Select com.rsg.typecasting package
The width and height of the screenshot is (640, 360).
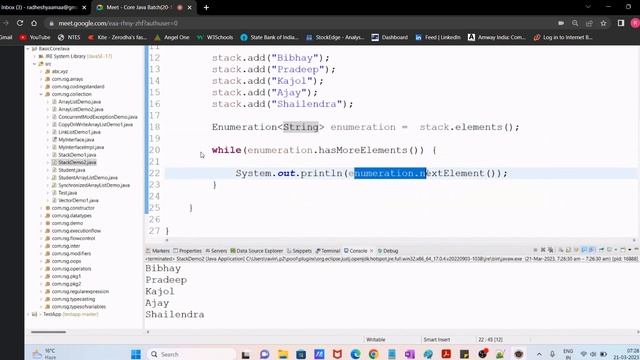click(73, 299)
